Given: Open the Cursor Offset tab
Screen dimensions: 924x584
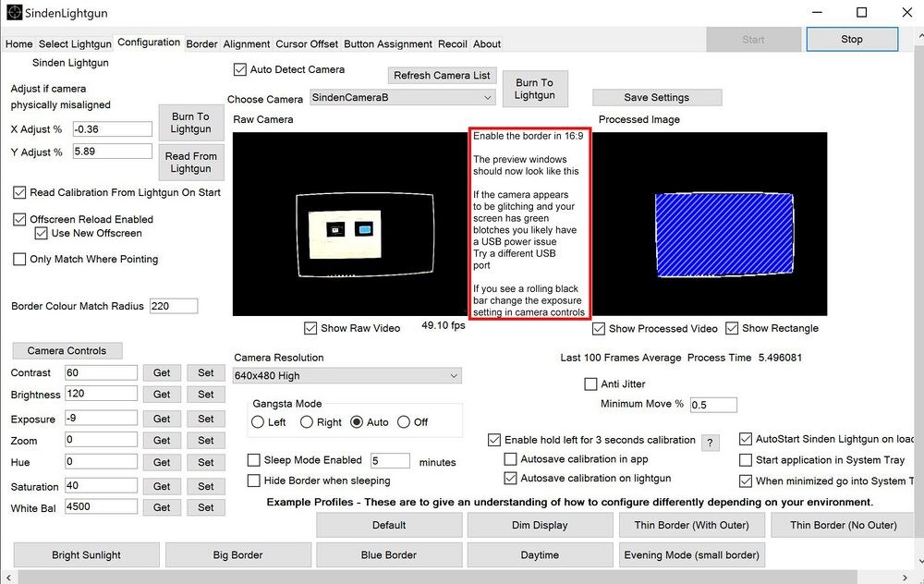Looking at the screenshot, I should point(307,44).
